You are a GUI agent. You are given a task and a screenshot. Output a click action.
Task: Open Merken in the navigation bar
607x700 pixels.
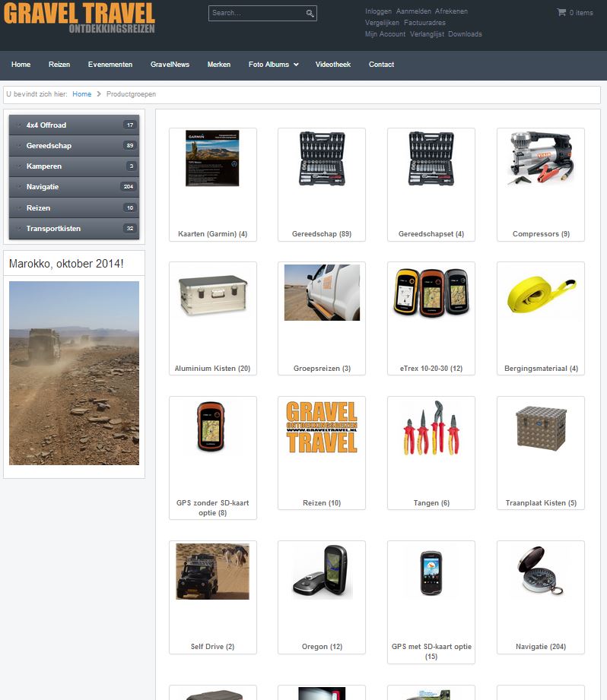click(x=219, y=65)
